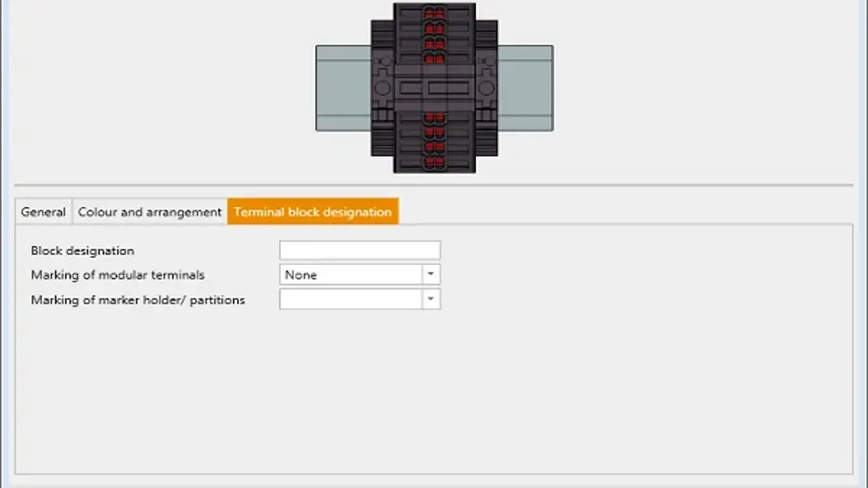Image resolution: width=868 pixels, height=488 pixels.
Task: Expand the Marking of modular terminals dropdown arrow
Action: point(431,275)
